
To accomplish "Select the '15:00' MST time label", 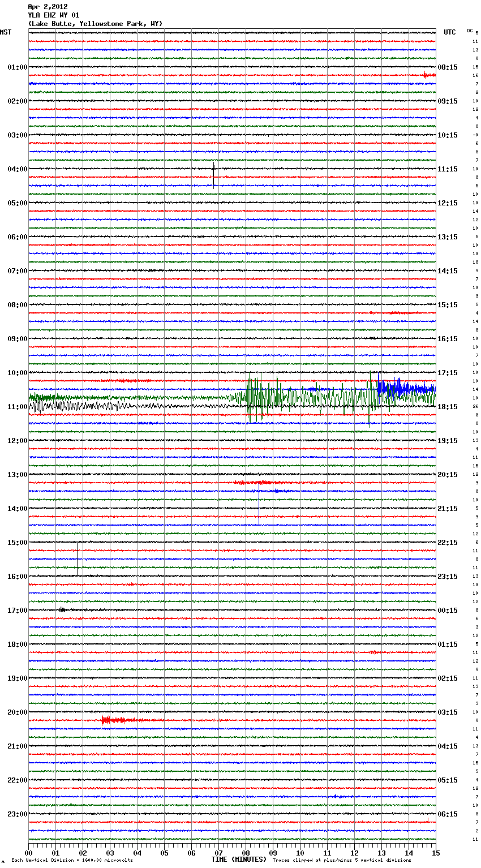I will pyautogui.click(x=18, y=543).
